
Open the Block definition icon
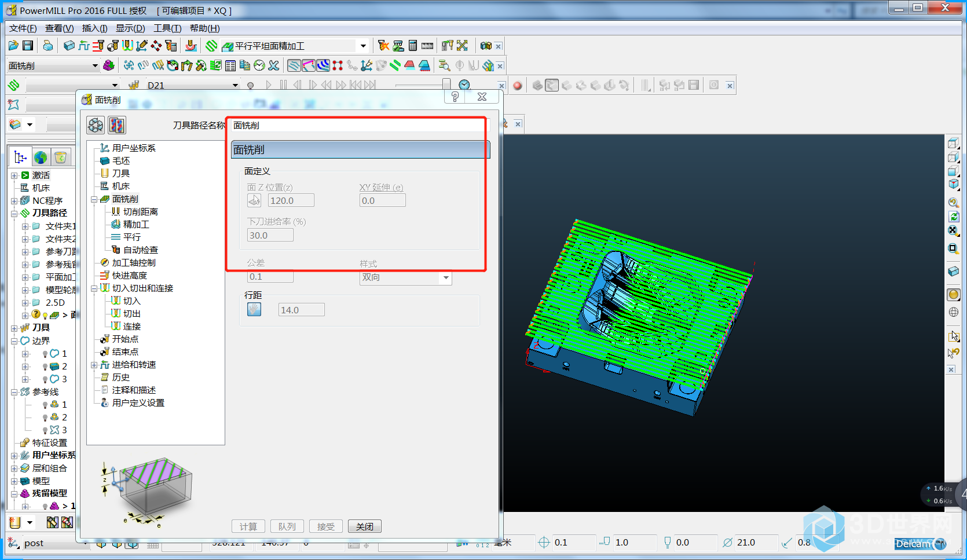[x=69, y=46]
